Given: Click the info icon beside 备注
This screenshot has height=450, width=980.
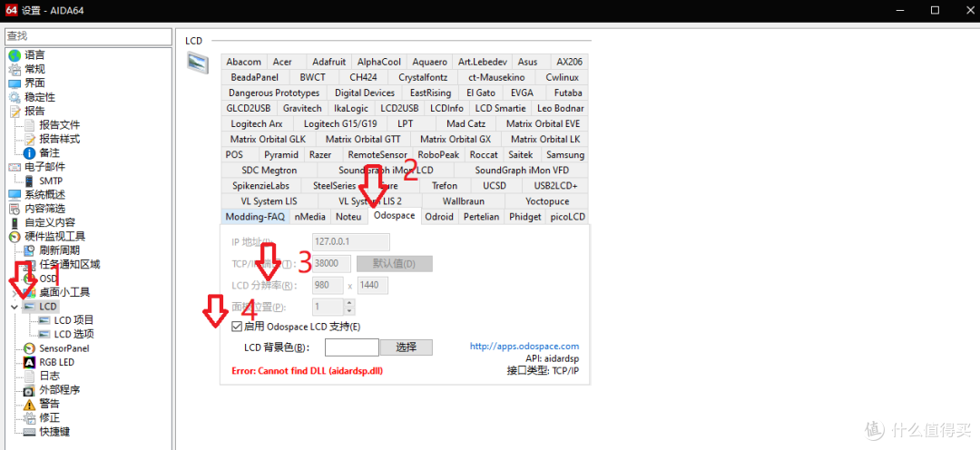Looking at the screenshot, I should 29,153.
